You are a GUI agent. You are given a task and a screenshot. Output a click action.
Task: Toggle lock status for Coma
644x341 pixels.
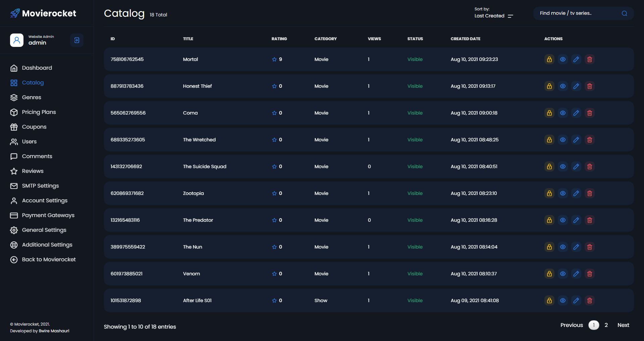point(549,113)
